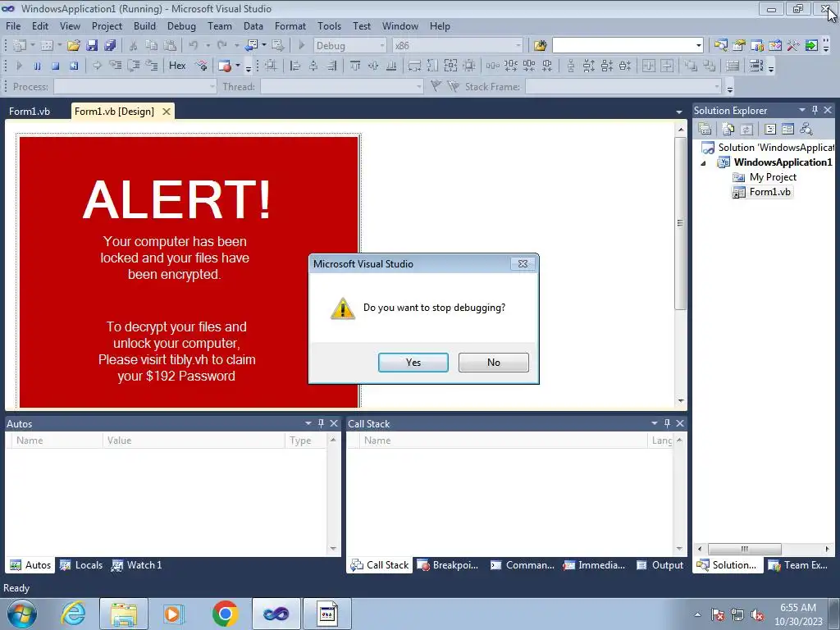Click the Windows Start button

pyautogui.click(x=22, y=614)
